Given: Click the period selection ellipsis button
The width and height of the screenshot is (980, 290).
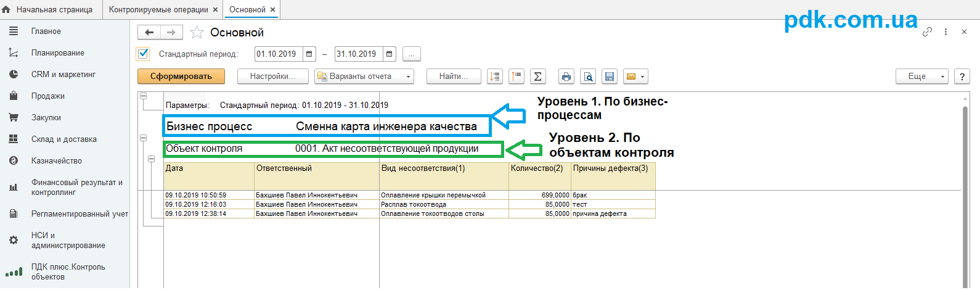Looking at the screenshot, I should point(412,54).
